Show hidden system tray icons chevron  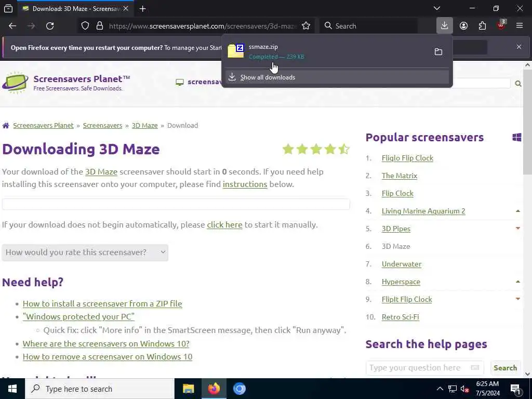tap(440, 389)
